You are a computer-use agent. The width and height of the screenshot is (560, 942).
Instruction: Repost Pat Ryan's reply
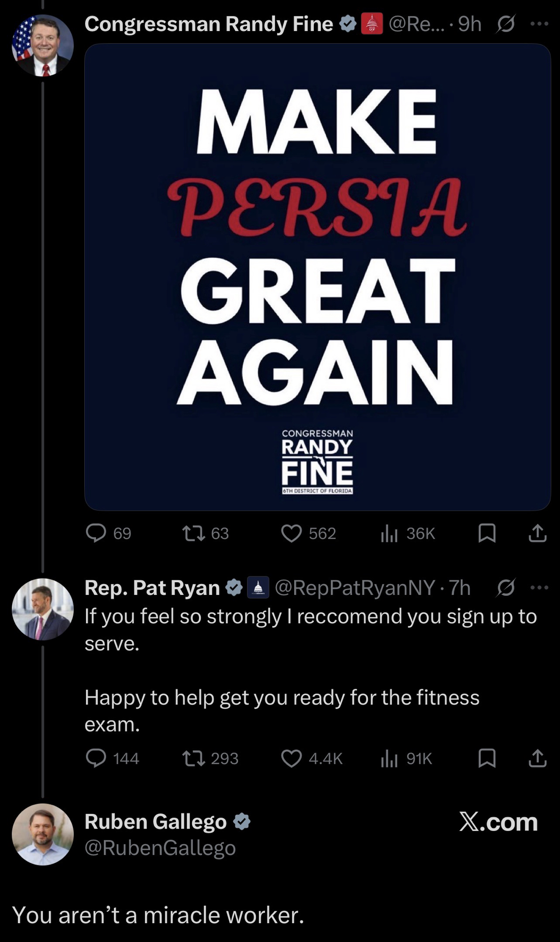pyautogui.click(x=193, y=758)
